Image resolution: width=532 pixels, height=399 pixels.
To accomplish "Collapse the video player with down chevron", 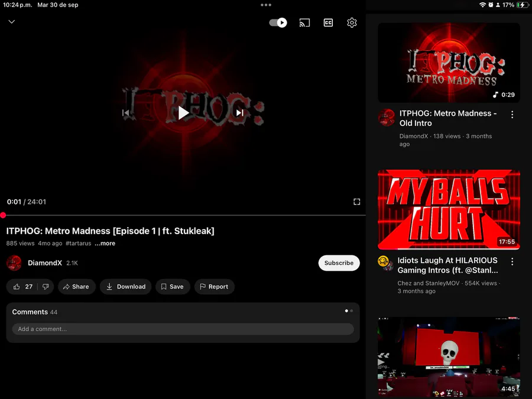I will click(x=12, y=22).
